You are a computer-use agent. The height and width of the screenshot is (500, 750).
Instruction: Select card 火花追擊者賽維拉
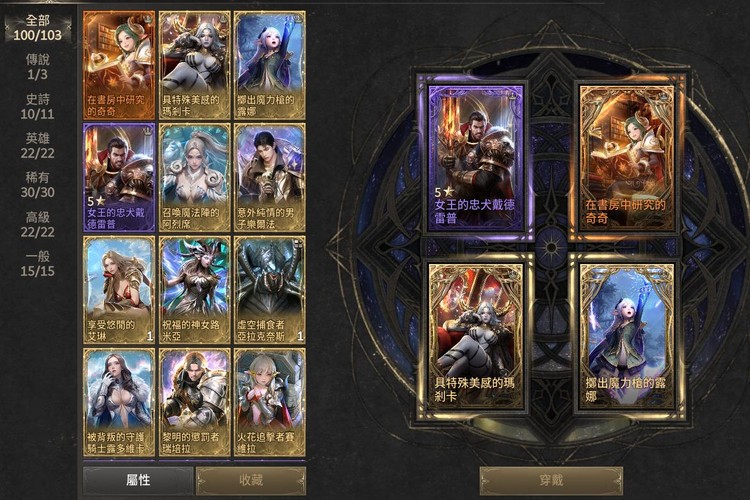click(270, 402)
